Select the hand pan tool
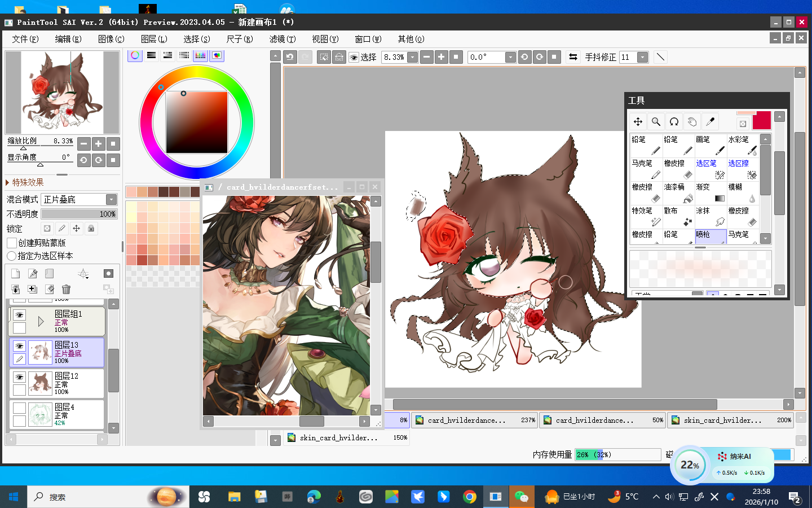This screenshot has height=508, width=812. coord(692,121)
